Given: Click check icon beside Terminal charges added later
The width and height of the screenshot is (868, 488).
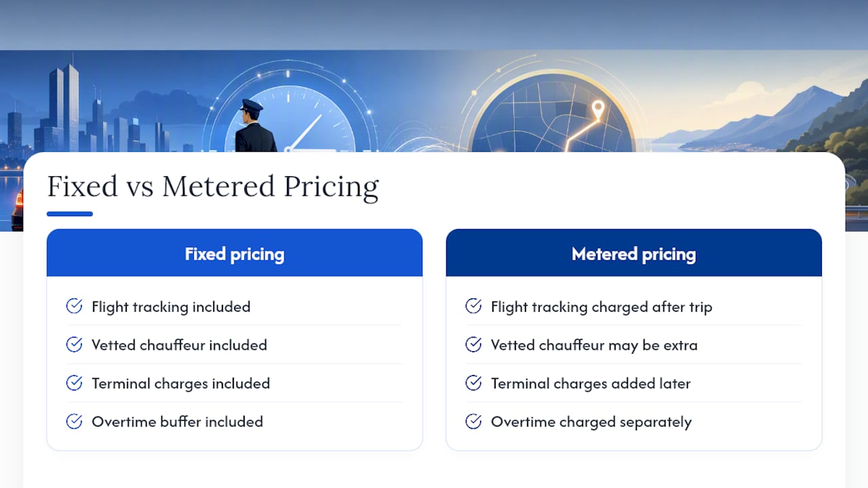Looking at the screenshot, I should [473, 383].
